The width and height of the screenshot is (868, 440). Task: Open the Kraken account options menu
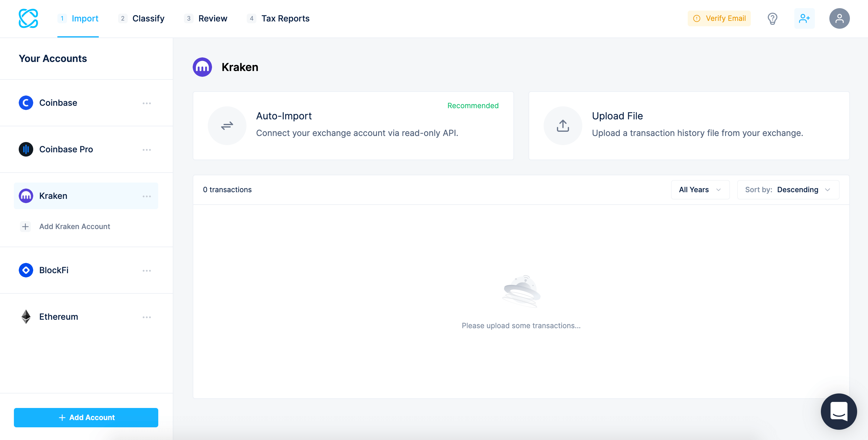(147, 196)
